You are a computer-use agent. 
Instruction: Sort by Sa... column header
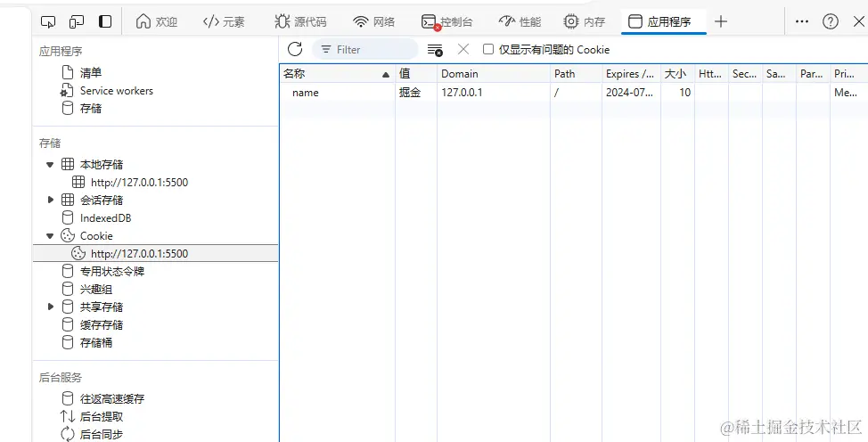click(x=779, y=74)
